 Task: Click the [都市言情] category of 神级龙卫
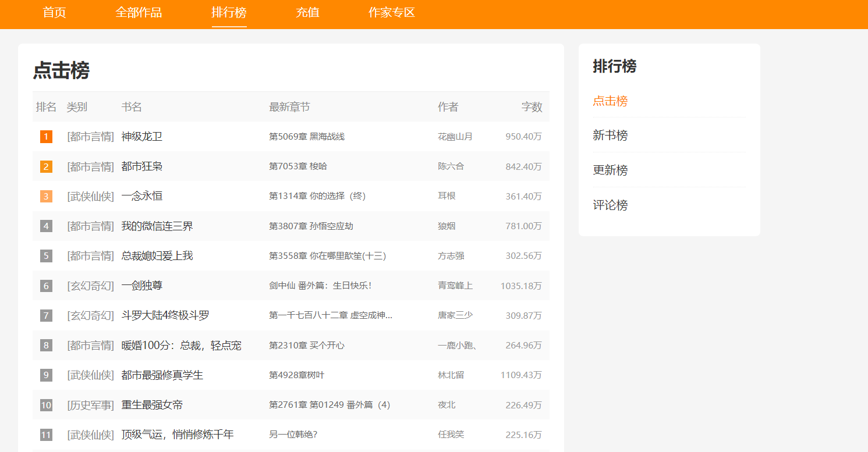click(x=90, y=137)
